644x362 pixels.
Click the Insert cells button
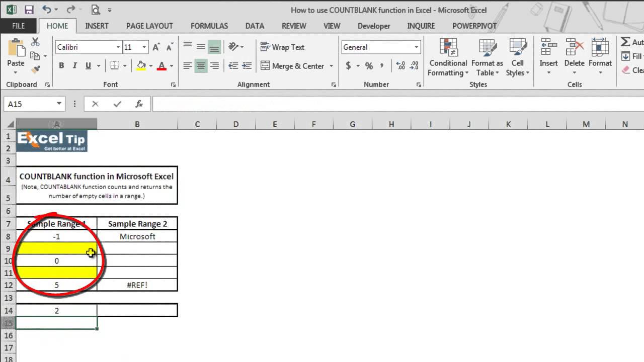(x=548, y=57)
